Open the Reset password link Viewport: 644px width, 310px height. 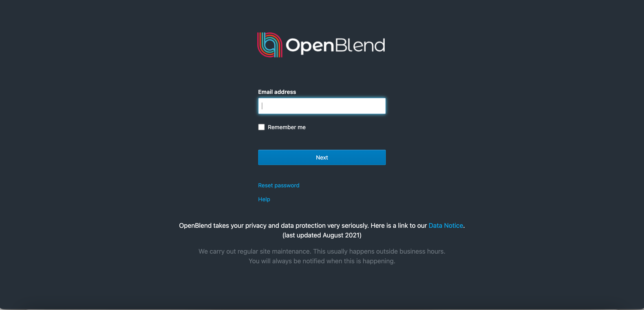point(278,185)
